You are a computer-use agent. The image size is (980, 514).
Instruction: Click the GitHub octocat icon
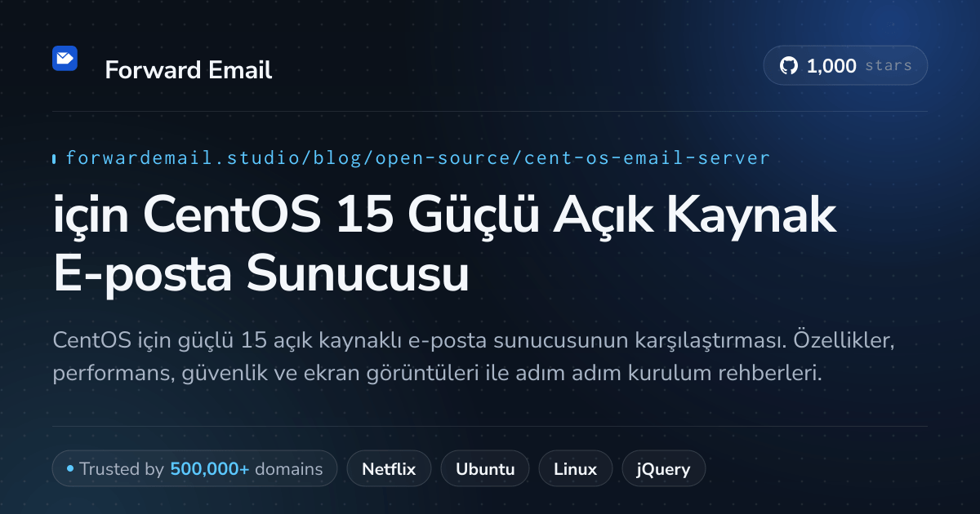click(x=789, y=66)
